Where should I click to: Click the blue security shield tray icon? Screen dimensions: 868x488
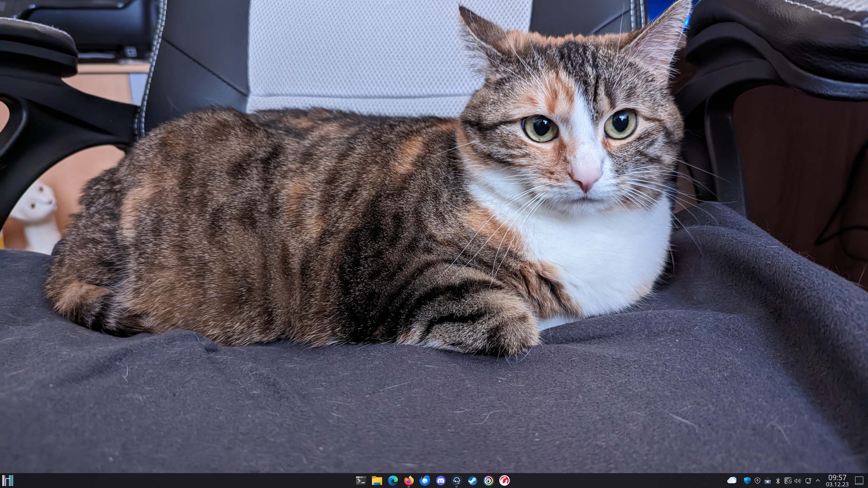[747, 481]
